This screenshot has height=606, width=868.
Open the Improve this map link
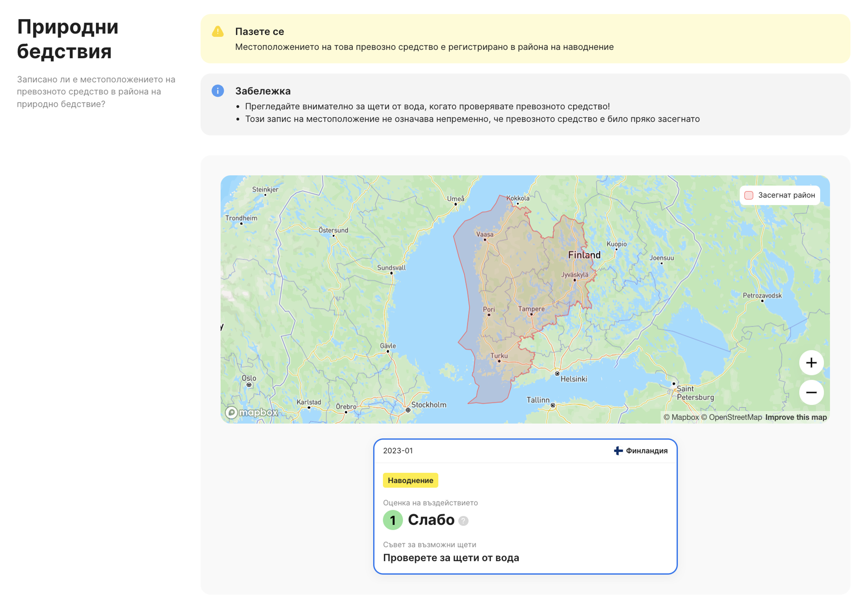pos(796,417)
